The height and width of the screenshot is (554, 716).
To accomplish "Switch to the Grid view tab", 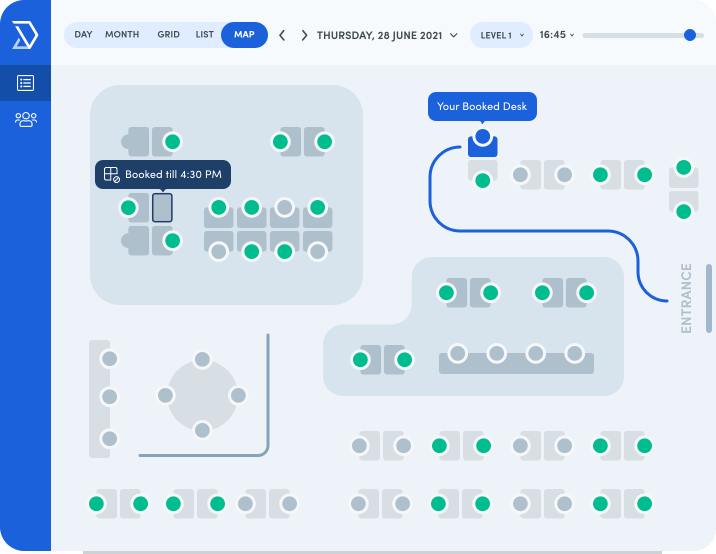I will coord(168,35).
